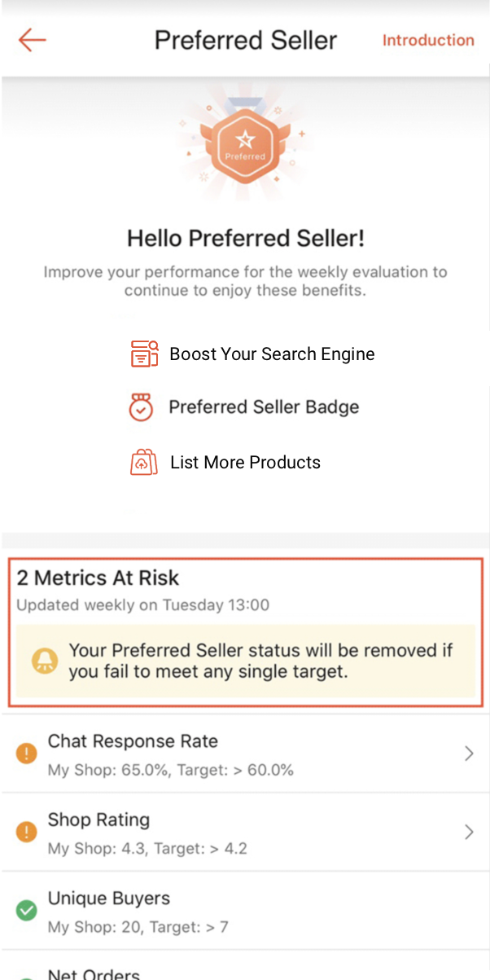Click the Boost Your Search Engine icon
Viewport: 490px width, 980px height.
pos(143,354)
